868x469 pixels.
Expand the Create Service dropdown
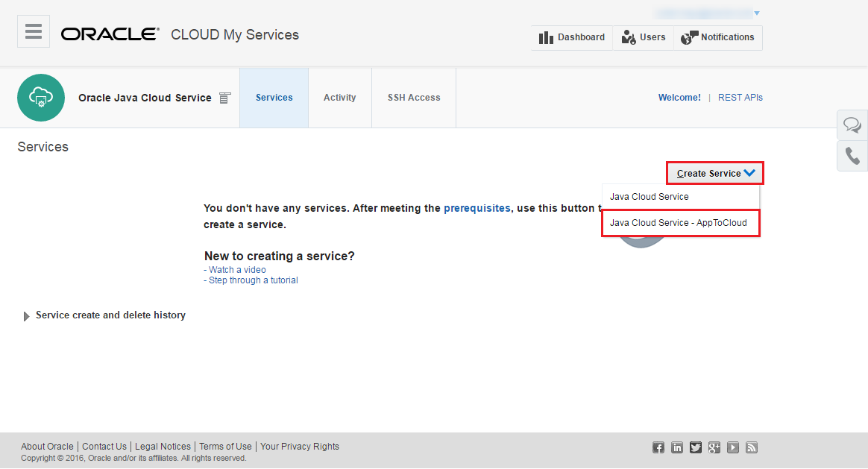pyautogui.click(x=715, y=173)
